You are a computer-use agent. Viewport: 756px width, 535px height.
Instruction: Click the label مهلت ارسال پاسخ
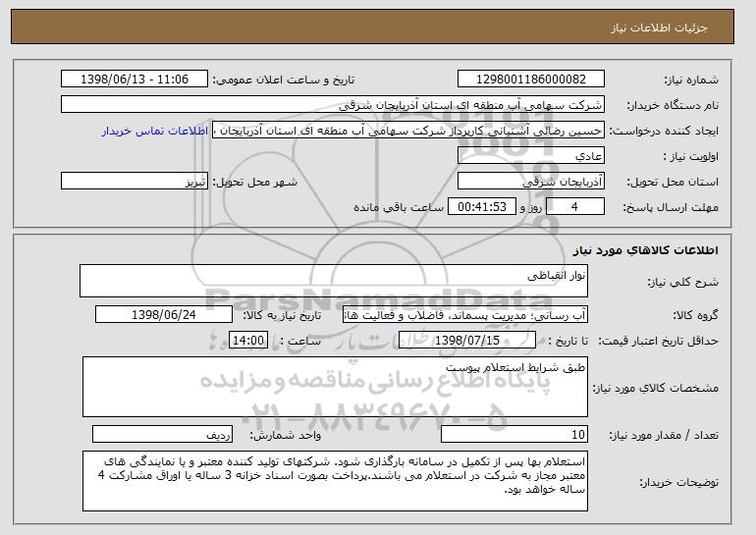tap(671, 207)
